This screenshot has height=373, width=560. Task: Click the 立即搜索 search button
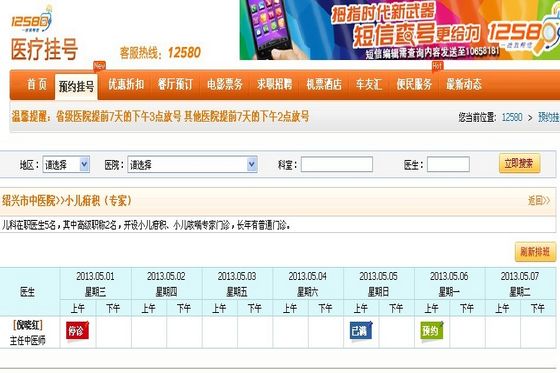(x=519, y=163)
